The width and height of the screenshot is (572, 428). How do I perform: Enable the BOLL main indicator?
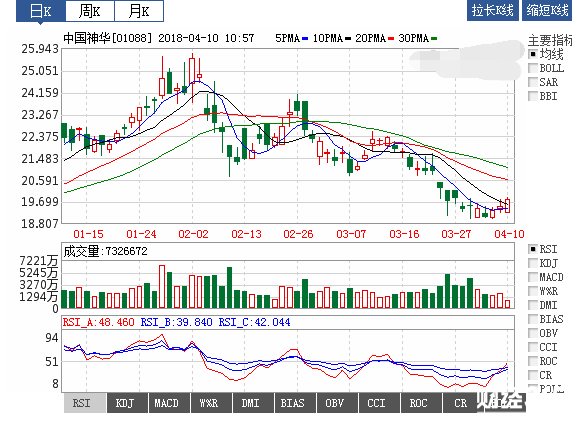[x=533, y=68]
